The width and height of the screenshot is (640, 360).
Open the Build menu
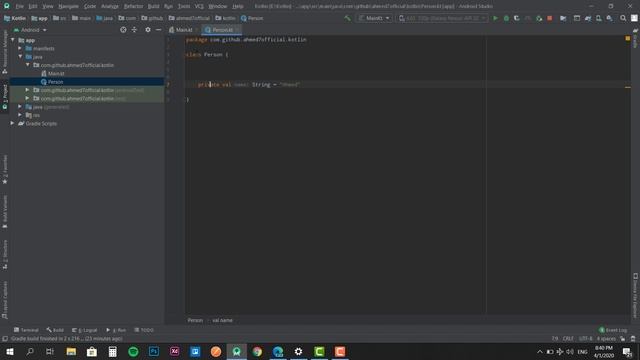153,6
